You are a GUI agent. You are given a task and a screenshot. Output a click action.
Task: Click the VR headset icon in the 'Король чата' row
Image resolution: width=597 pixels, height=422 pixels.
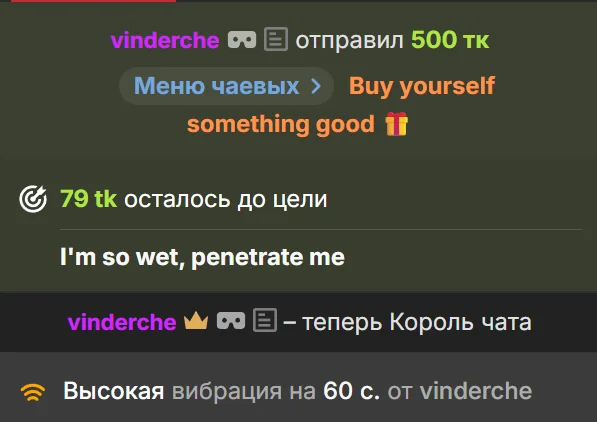(x=231, y=321)
